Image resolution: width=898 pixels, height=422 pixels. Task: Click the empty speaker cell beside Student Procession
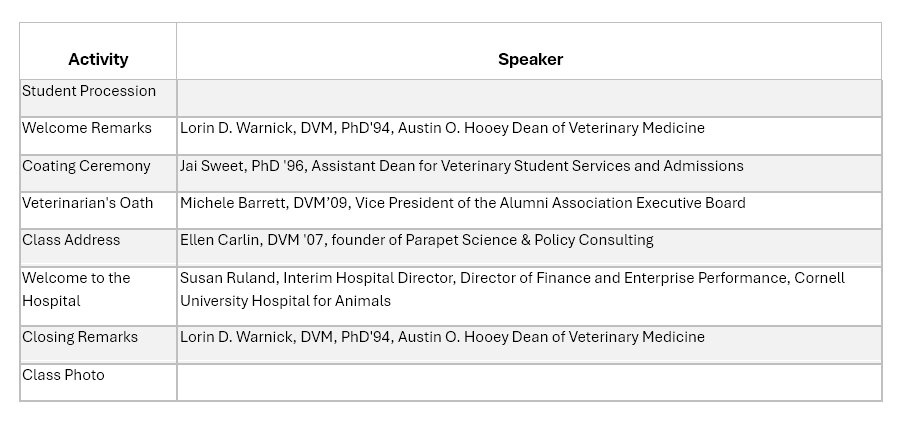(x=529, y=98)
